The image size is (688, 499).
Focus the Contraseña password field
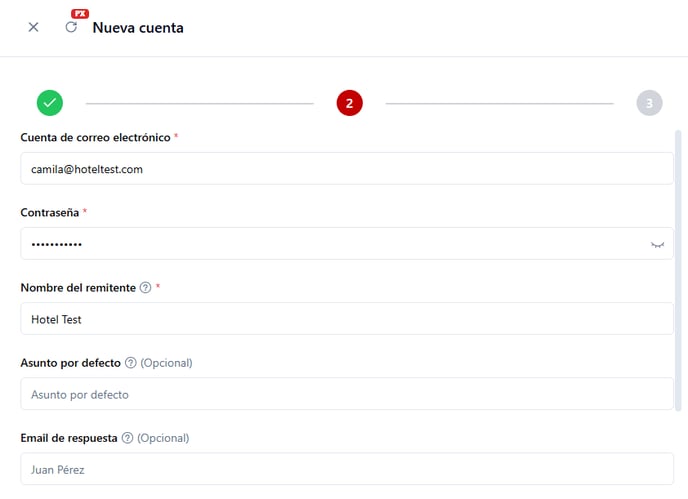pos(330,244)
